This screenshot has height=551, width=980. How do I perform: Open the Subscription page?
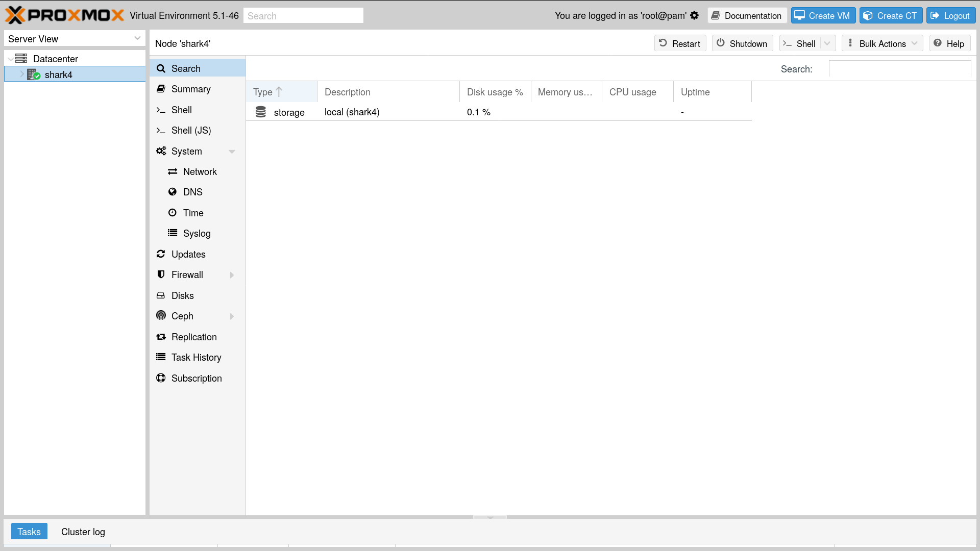pos(196,378)
